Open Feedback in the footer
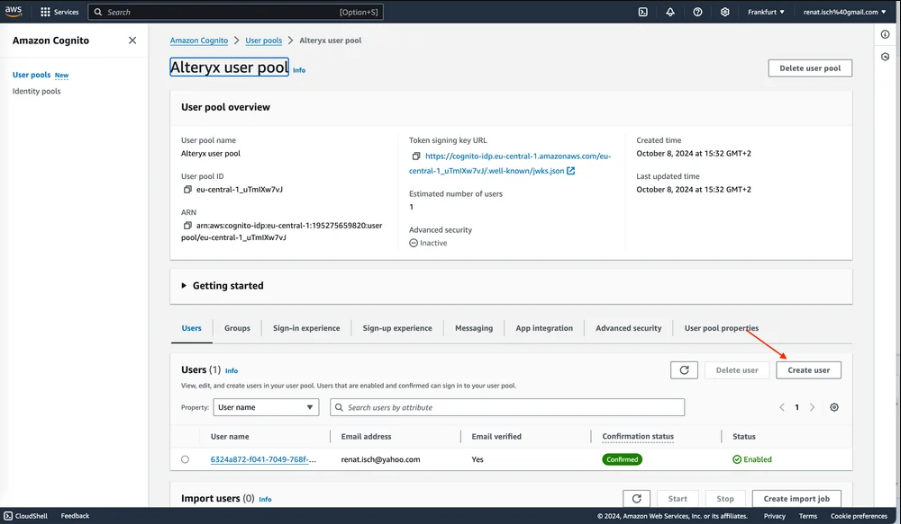901x524 pixels. [x=75, y=516]
